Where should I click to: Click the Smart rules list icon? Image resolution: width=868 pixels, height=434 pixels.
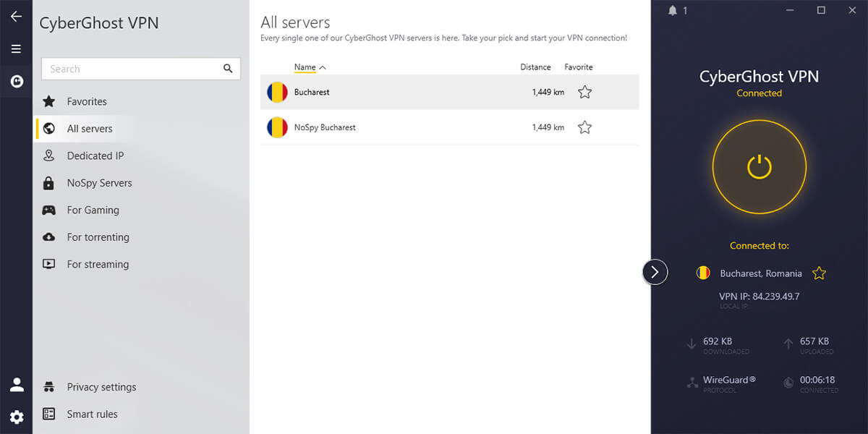click(x=49, y=414)
